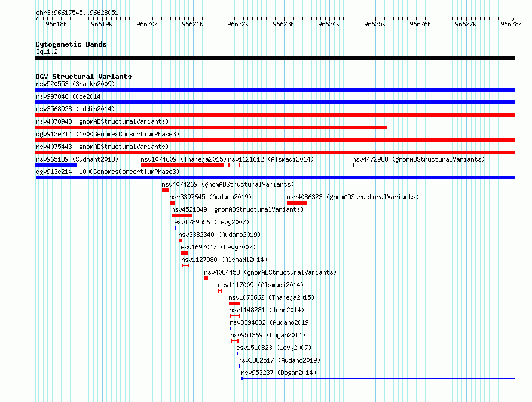Click nsv4521349 gnomAD label
The width and height of the screenshot is (532, 402).
[x=237, y=209]
